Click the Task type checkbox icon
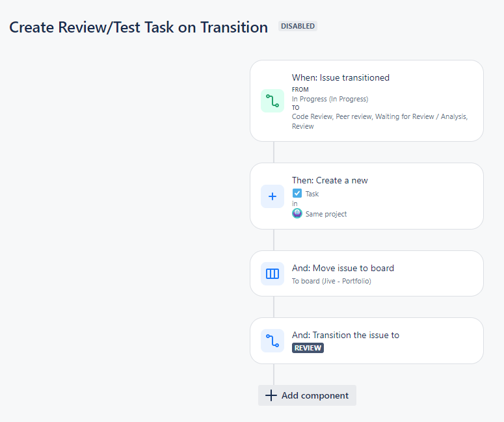The height and width of the screenshot is (422, 504). (297, 193)
